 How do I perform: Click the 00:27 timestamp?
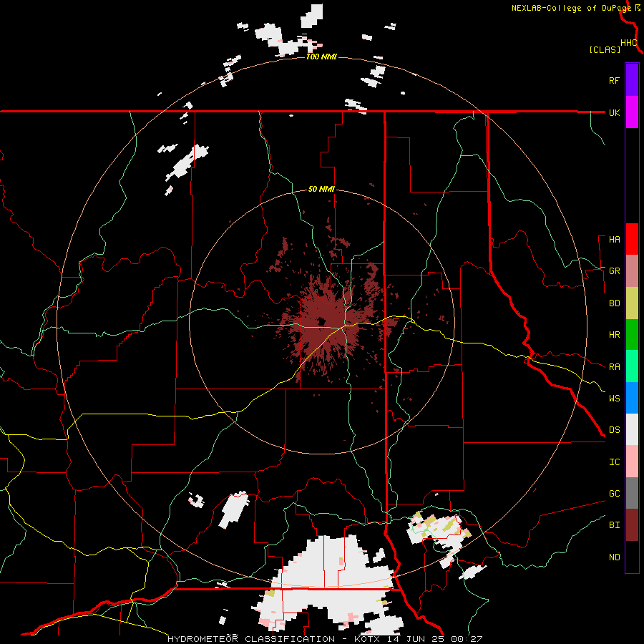[x=466, y=639]
